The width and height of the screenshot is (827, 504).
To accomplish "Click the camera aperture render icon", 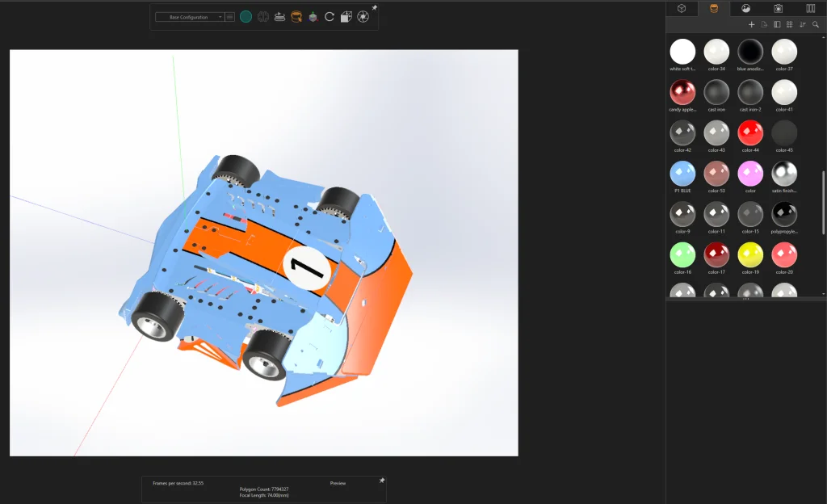I will 363,17.
